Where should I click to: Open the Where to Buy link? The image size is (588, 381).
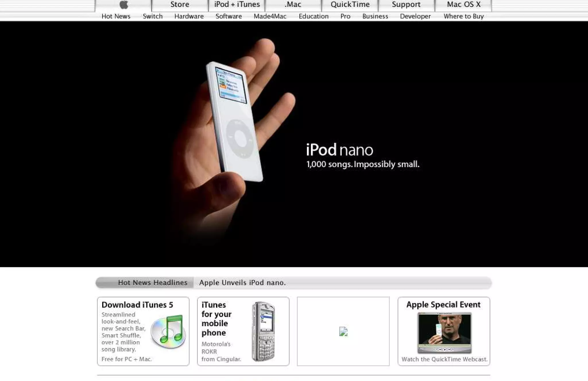click(464, 16)
